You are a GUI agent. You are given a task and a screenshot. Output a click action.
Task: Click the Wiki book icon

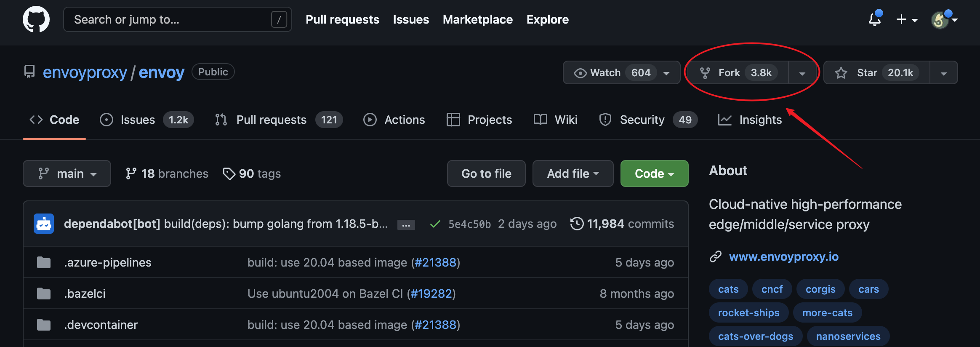pyautogui.click(x=541, y=120)
